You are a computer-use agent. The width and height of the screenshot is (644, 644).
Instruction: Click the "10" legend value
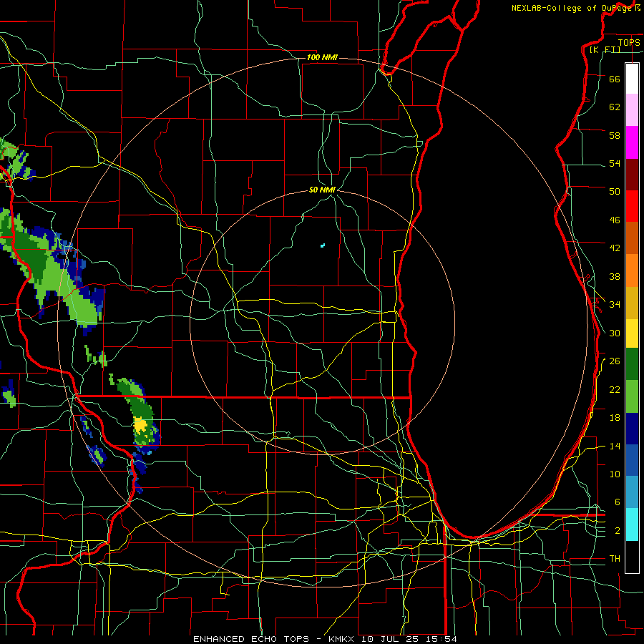click(615, 474)
